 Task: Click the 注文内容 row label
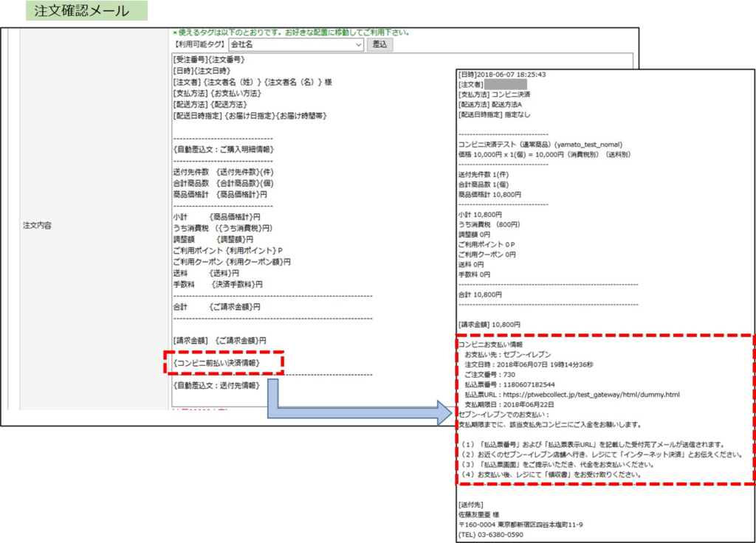coord(37,226)
